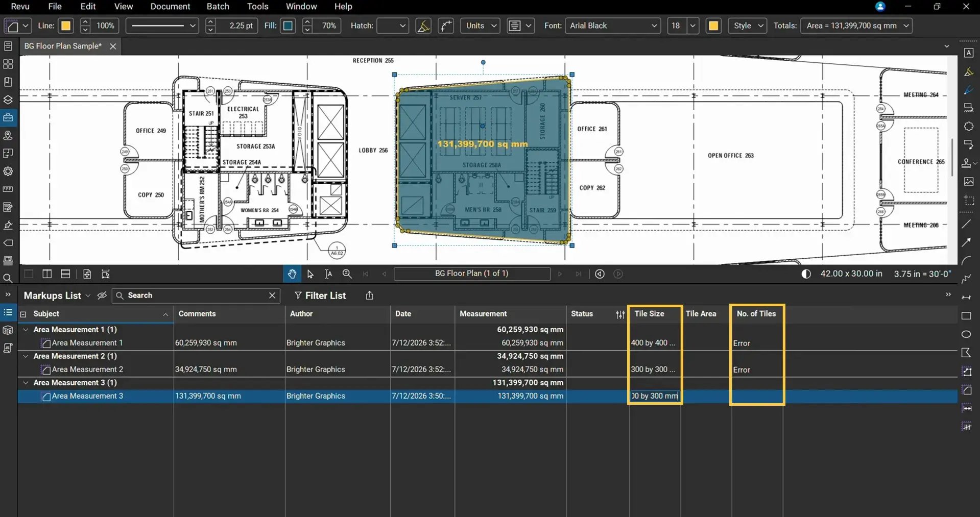Open the Markups List panel icon
Image resolution: width=980 pixels, height=517 pixels.
point(8,312)
